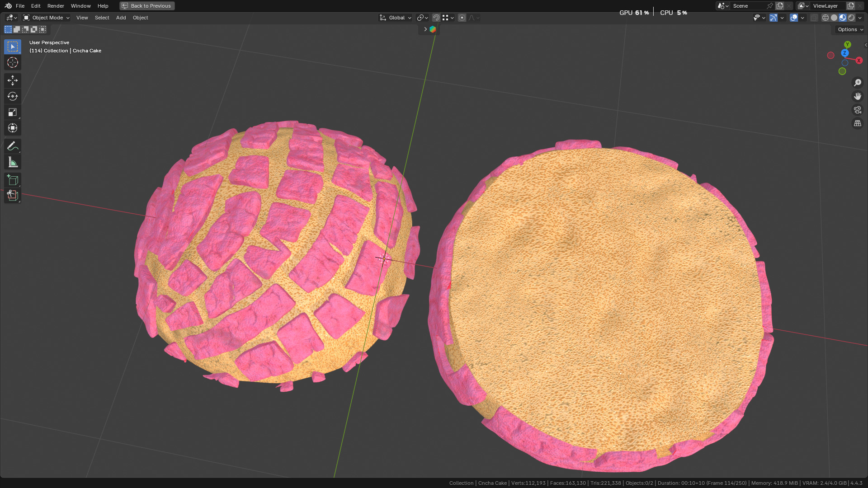Open the Object Mode dropdown
Screen dimensions: 868x488
click(x=47, y=18)
